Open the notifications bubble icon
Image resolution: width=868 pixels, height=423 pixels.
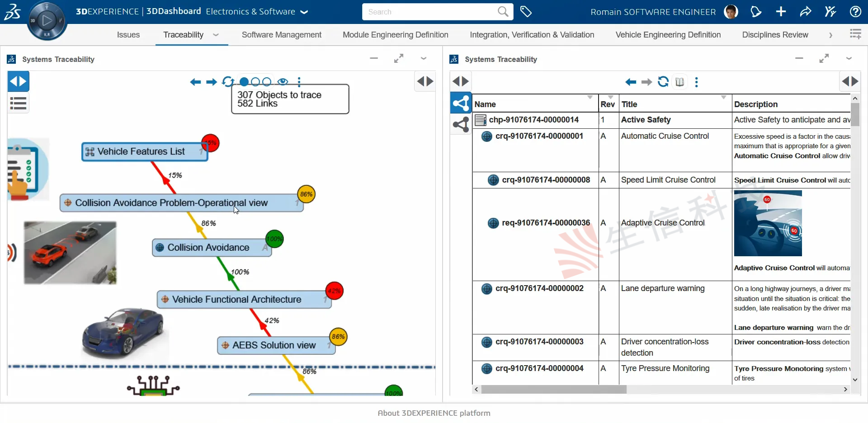click(x=756, y=12)
